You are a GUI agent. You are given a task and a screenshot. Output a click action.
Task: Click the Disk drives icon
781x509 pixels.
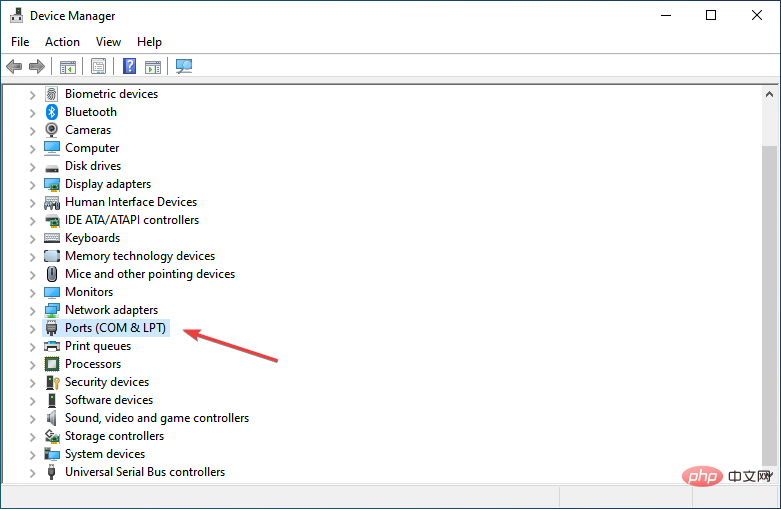click(52, 167)
